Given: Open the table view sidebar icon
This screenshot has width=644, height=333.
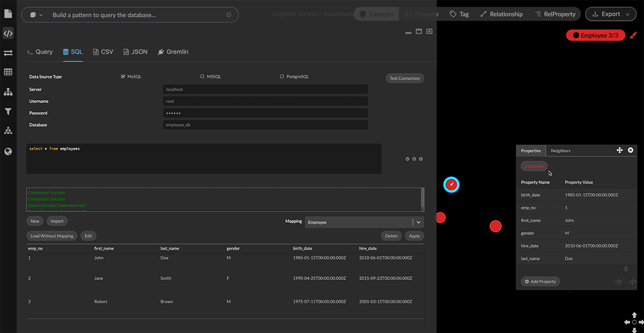Looking at the screenshot, I should coord(8,72).
